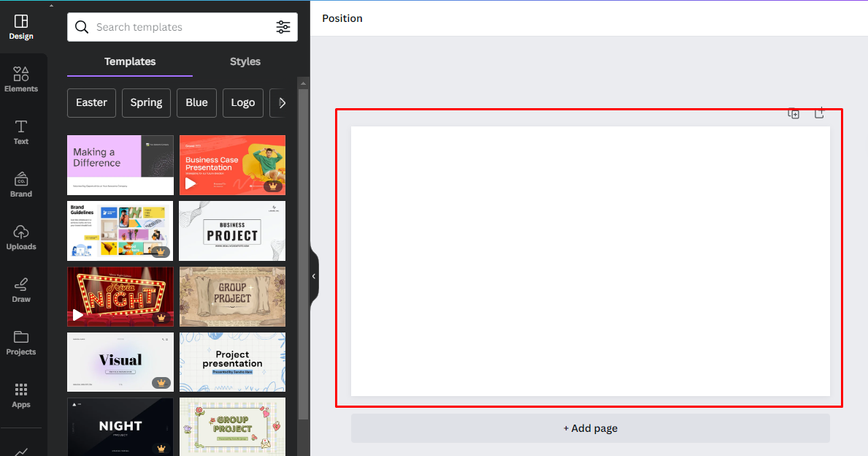
Task: Select the Night Project dark template
Action: point(120,427)
